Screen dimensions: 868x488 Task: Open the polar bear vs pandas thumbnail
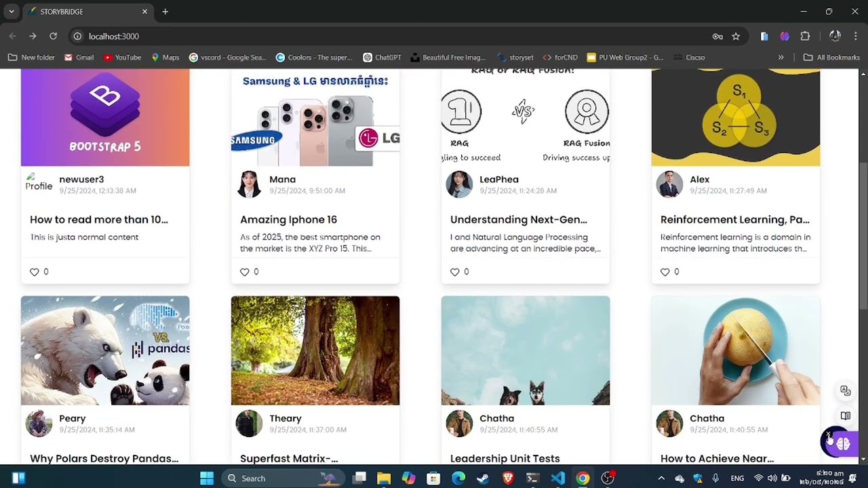coord(105,350)
